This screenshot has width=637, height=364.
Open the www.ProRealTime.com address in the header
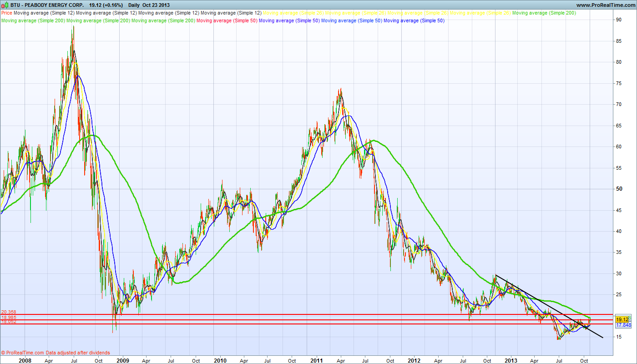[605, 5]
